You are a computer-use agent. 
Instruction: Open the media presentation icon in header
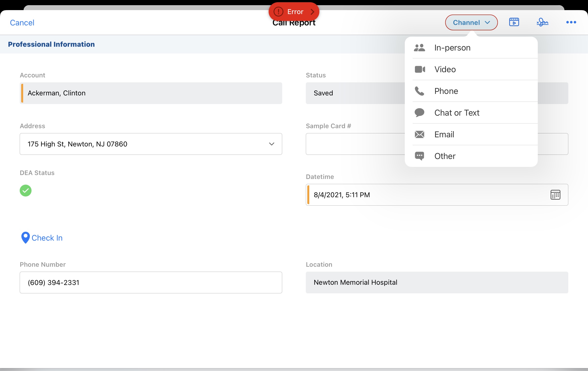coord(514,22)
